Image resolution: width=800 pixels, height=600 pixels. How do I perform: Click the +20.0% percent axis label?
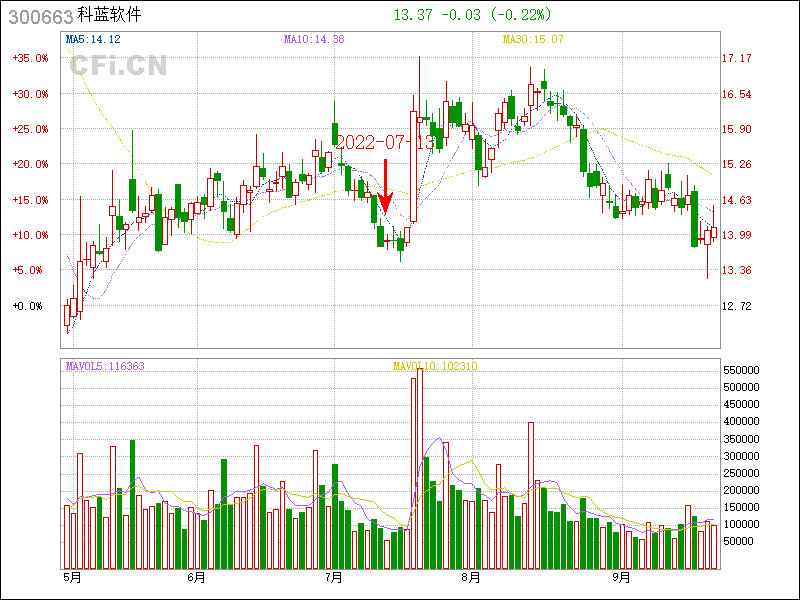31,164
